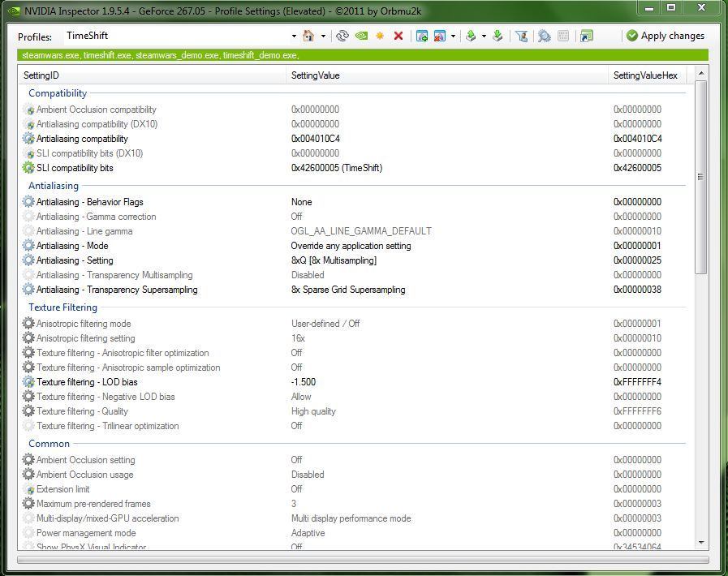Click the Common group heading

coord(49,444)
